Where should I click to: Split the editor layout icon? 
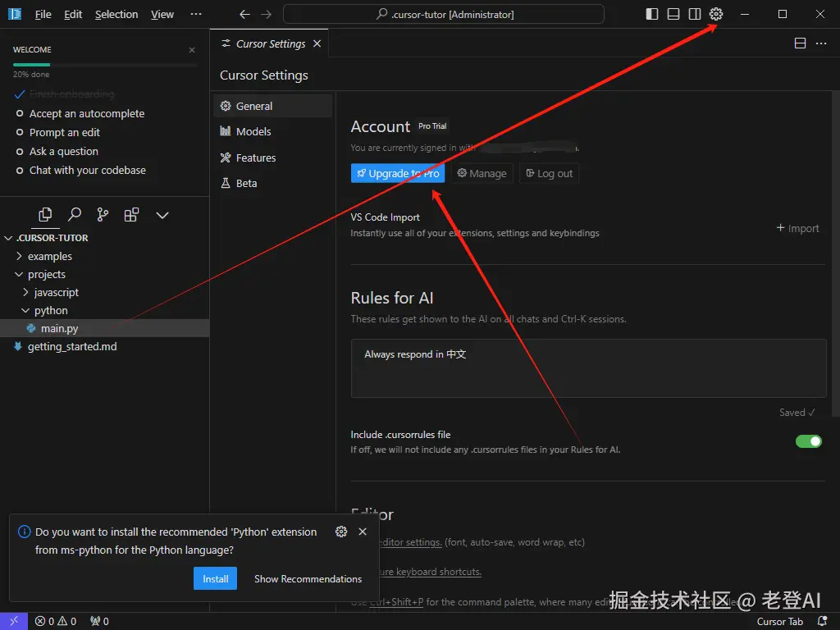pos(800,43)
